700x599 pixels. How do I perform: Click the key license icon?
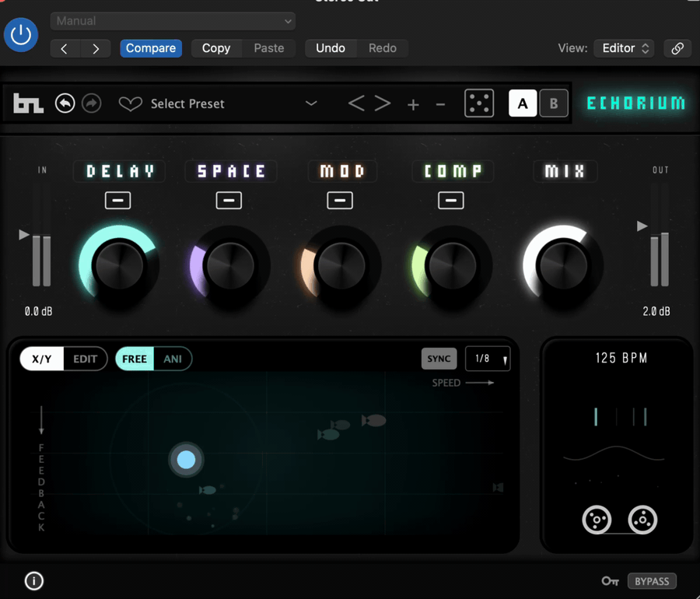pos(611,581)
